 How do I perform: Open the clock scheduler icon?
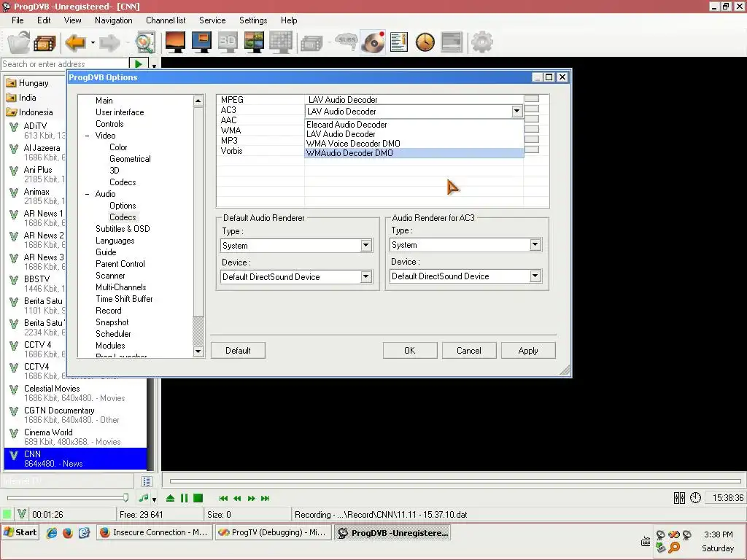425,42
